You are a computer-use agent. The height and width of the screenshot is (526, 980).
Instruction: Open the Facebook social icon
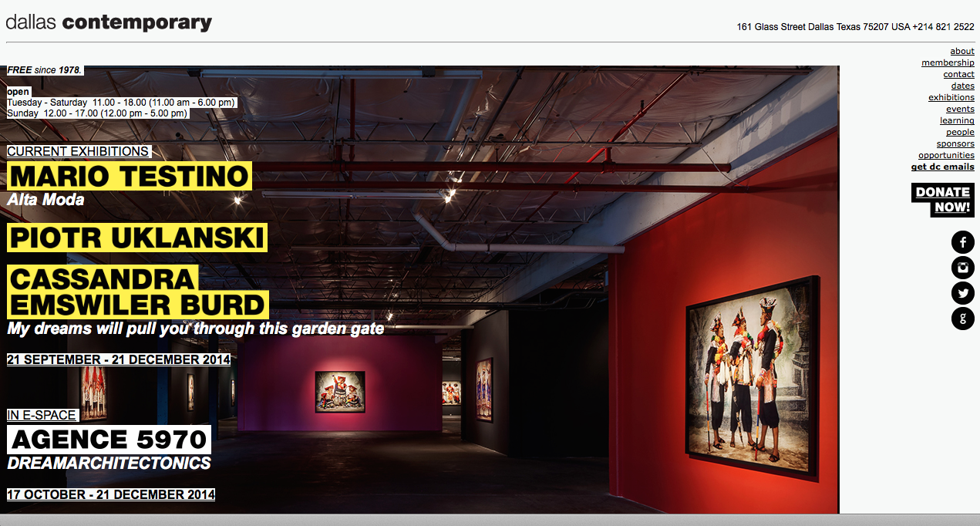click(x=962, y=242)
